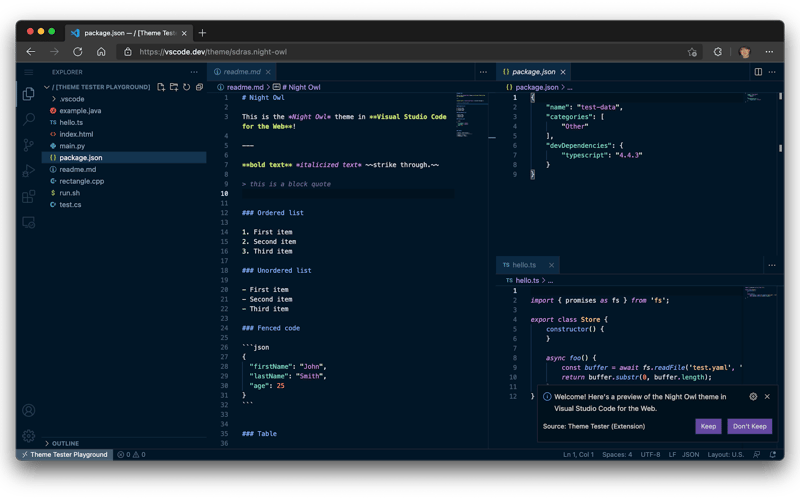Go to browser home page

click(x=101, y=52)
